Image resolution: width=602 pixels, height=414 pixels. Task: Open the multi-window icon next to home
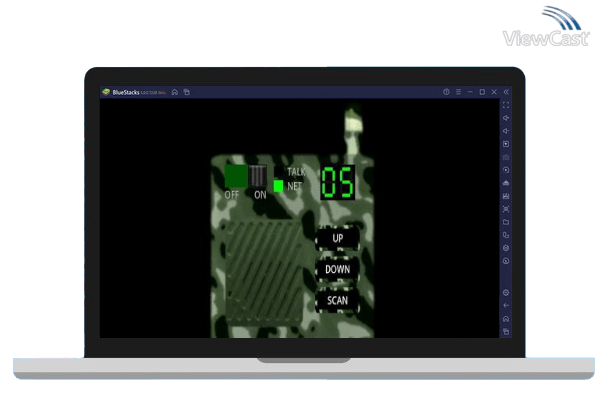click(187, 92)
